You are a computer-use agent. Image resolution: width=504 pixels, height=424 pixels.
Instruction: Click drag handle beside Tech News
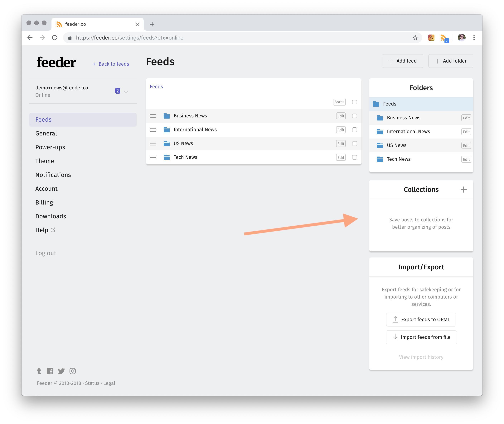point(153,158)
